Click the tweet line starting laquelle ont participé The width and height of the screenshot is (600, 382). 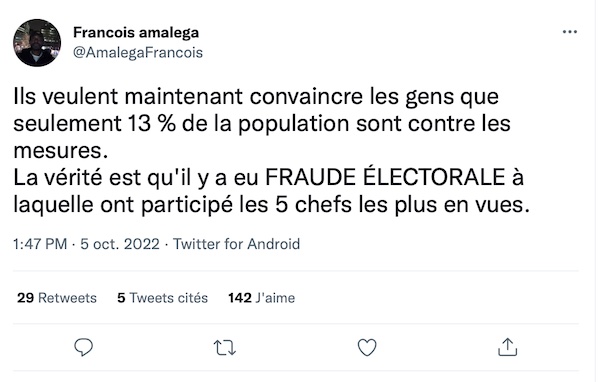pos(271,204)
